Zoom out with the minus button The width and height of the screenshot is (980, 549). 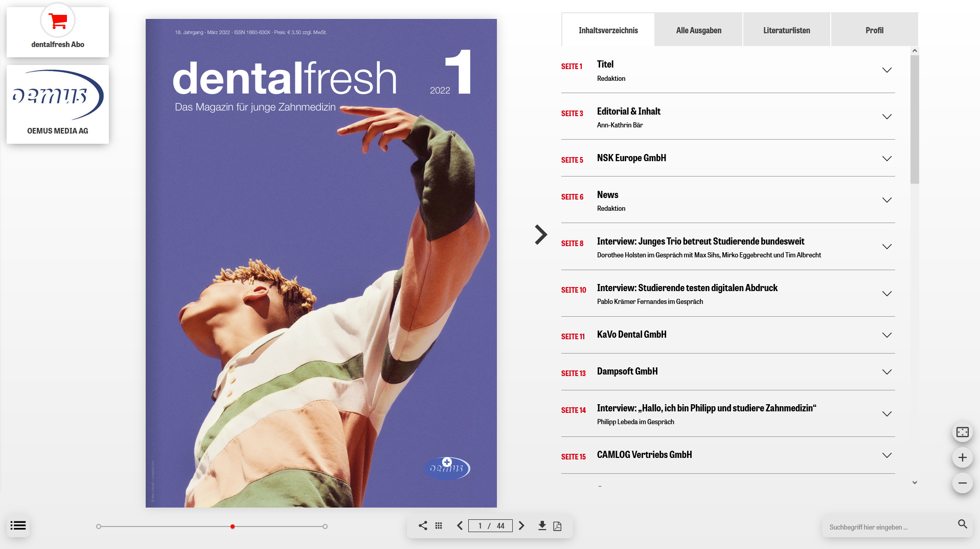coord(962,483)
